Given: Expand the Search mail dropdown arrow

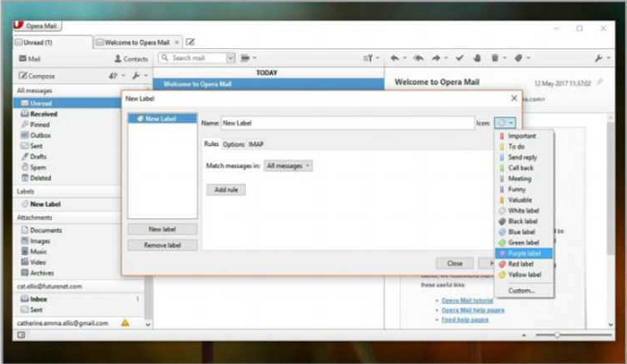Looking at the screenshot, I should click(230, 58).
